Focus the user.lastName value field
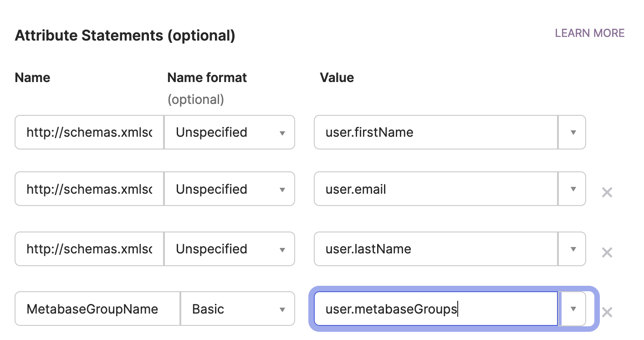The height and width of the screenshot is (340, 644). [x=435, y=249]
